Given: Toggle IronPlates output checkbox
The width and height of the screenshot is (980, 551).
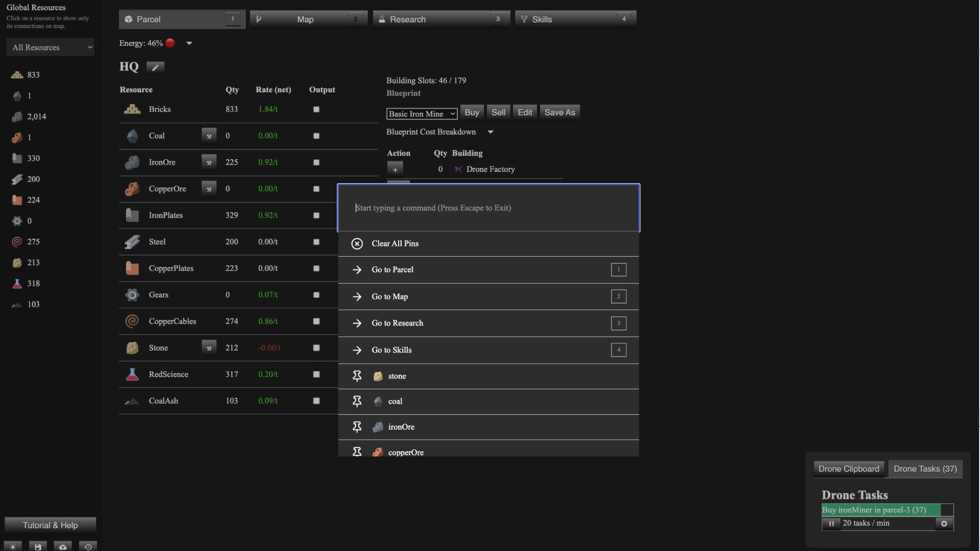Looking at the screenshot, I should pyautogui.click(x=316, y=215).
